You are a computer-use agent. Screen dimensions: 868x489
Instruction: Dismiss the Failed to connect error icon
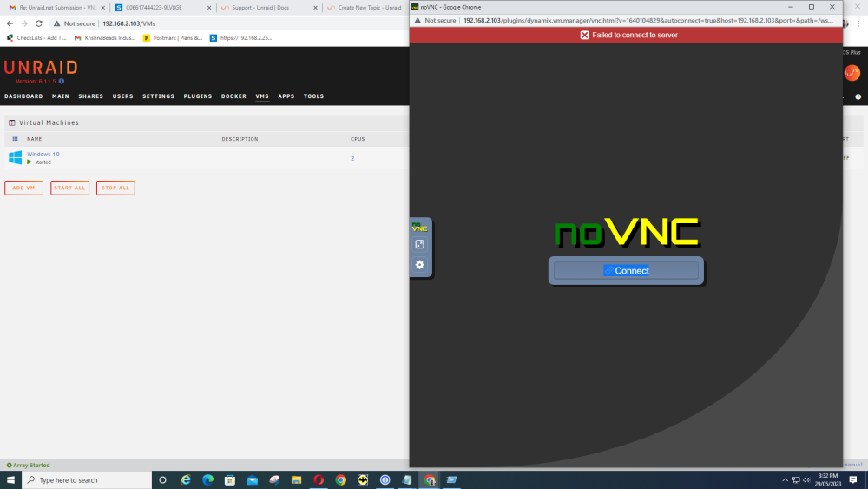(x=584, y=35)
